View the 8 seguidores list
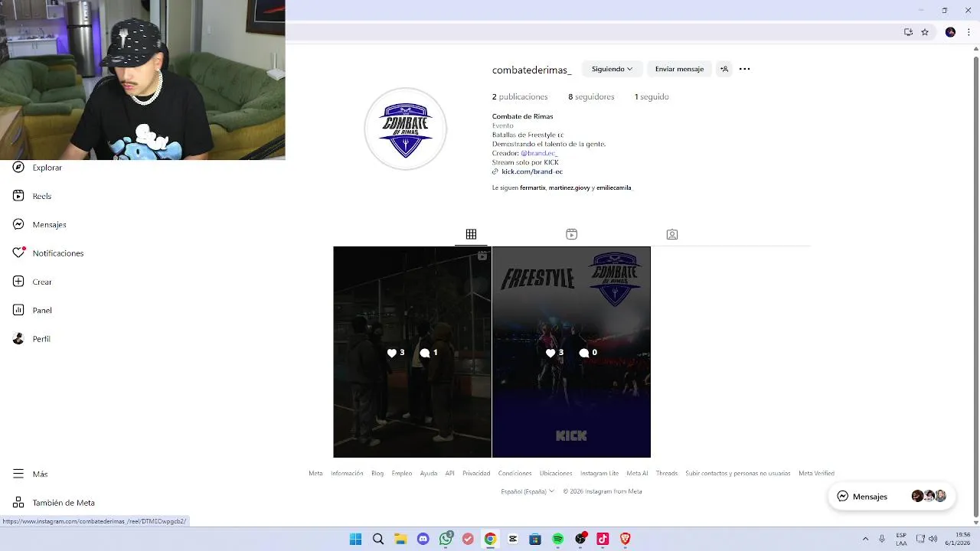 pyautogui.click(x=591, y=97)
